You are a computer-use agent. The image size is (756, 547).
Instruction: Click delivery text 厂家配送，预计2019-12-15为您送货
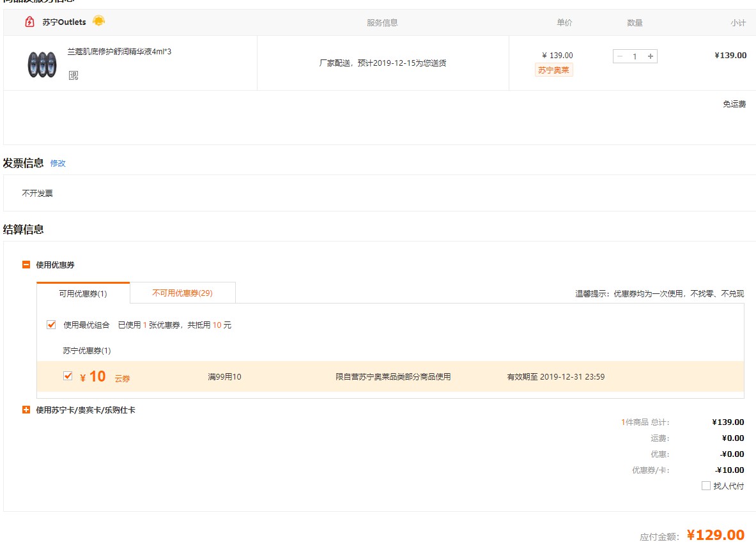(x=383, y=63)
